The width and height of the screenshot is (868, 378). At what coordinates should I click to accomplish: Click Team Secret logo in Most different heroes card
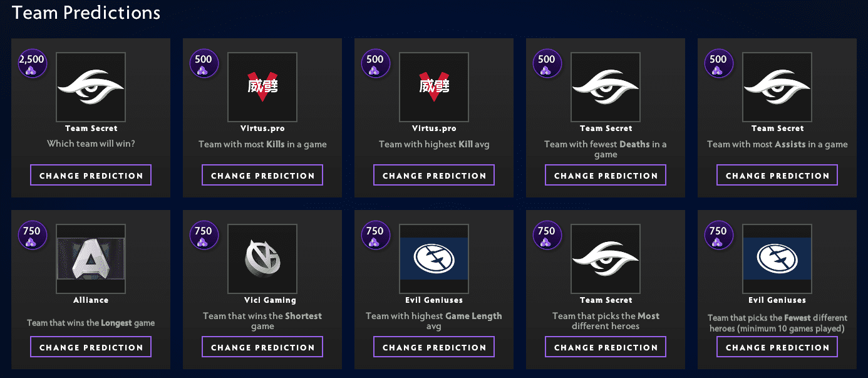point(606,259)
